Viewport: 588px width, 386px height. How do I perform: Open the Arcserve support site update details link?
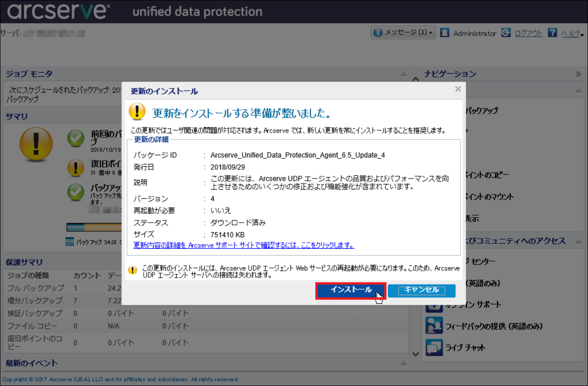coord(244,245)
